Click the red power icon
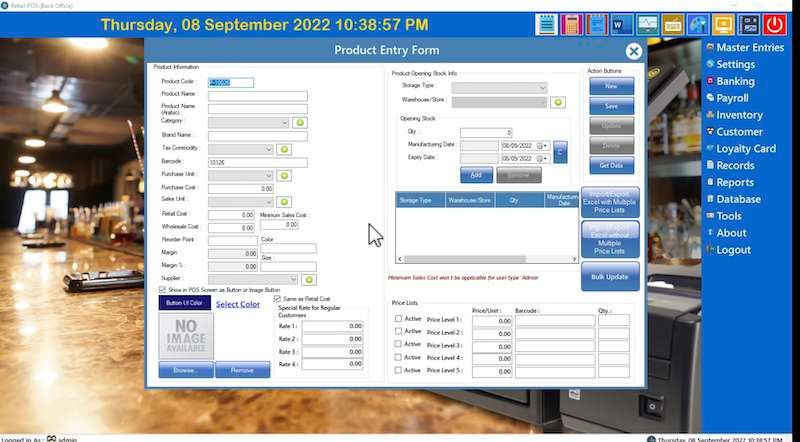This screenshot has width=800, height=442. tap(775, 24)
